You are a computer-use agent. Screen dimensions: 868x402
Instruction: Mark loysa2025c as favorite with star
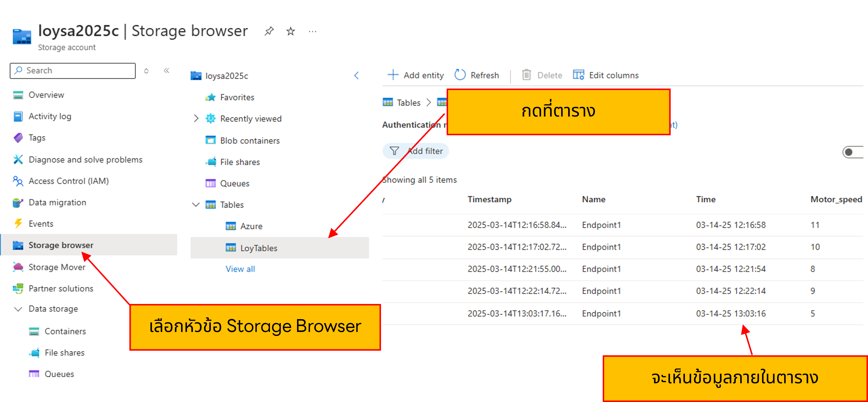pos(291,31)
